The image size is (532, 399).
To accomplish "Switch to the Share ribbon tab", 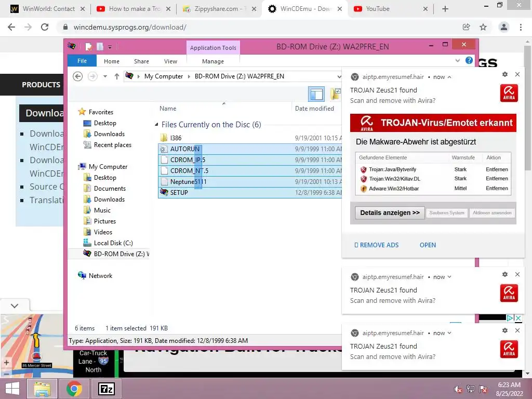I will (141, 61).
